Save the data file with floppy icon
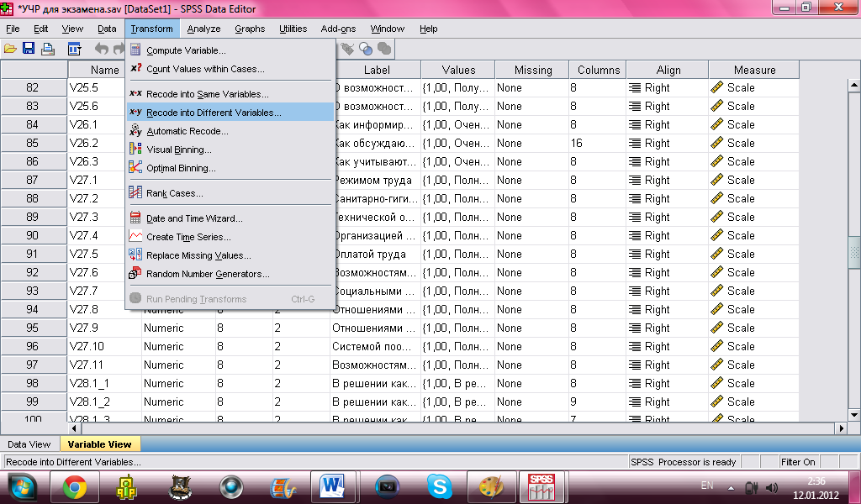861x504 pixels. (x=29, y=49)
